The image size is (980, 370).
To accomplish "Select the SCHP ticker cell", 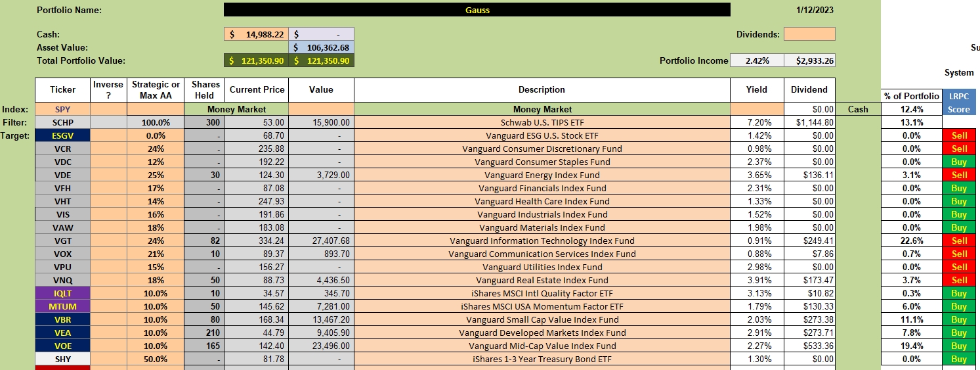I will pyautogui.click(x=63, y=122).
